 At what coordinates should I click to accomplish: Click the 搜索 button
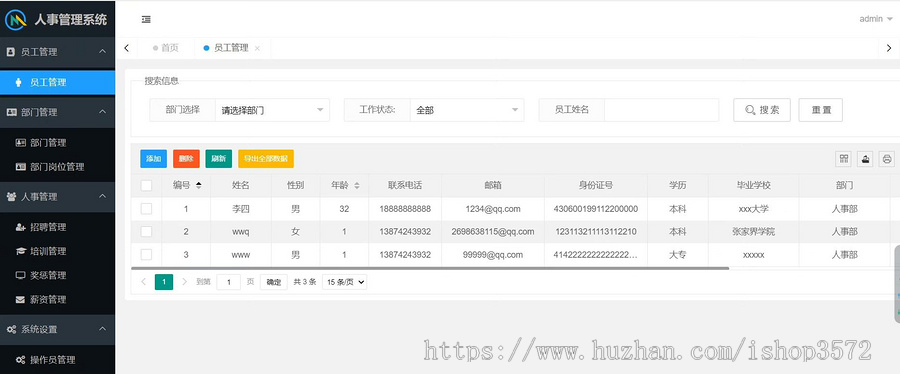click(762, 110)
